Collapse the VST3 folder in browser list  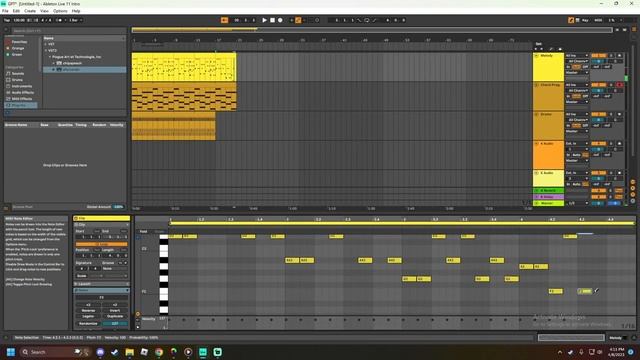click(46, 51)
